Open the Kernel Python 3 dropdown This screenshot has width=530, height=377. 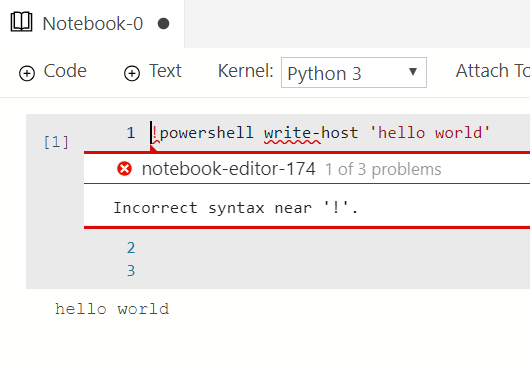[354, 72]
